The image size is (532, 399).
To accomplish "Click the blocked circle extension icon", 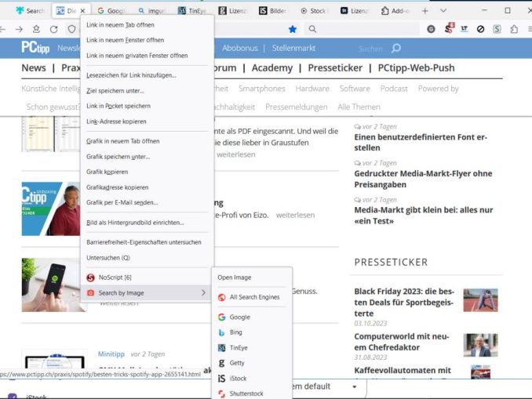I will [480, 30].
